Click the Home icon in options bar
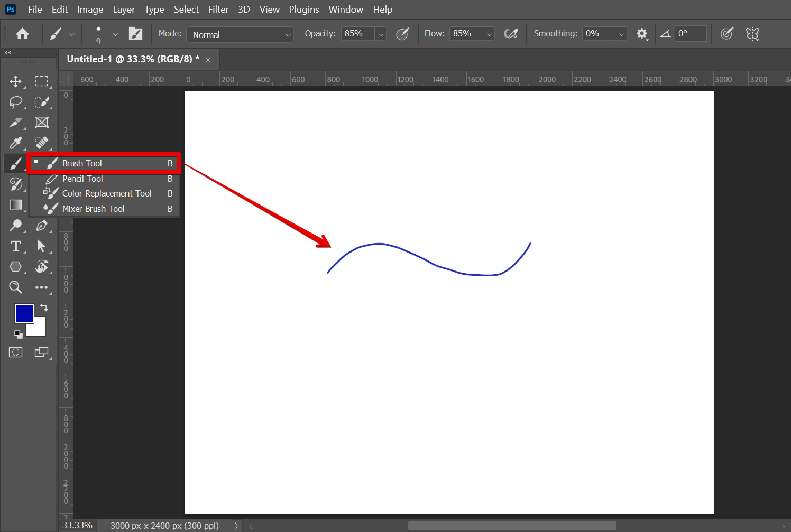 click(22, 34)
